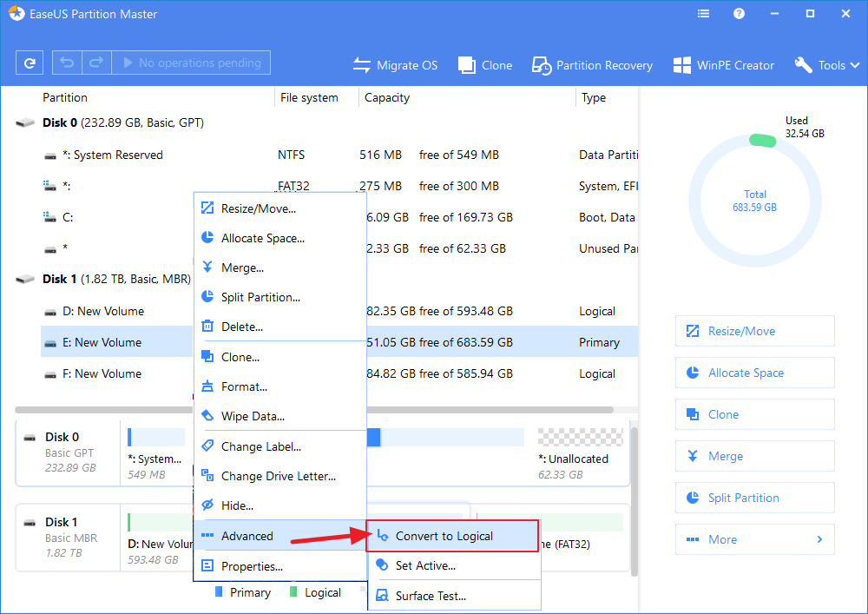Image resolution: width=868 pixels, height=614 pixels.
Task: Run Surface Test... from submenu
Action: coord(454,597)
